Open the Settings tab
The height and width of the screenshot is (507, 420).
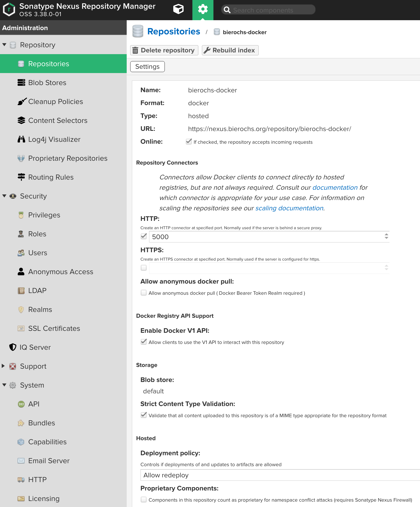click(x=147, y=66)
